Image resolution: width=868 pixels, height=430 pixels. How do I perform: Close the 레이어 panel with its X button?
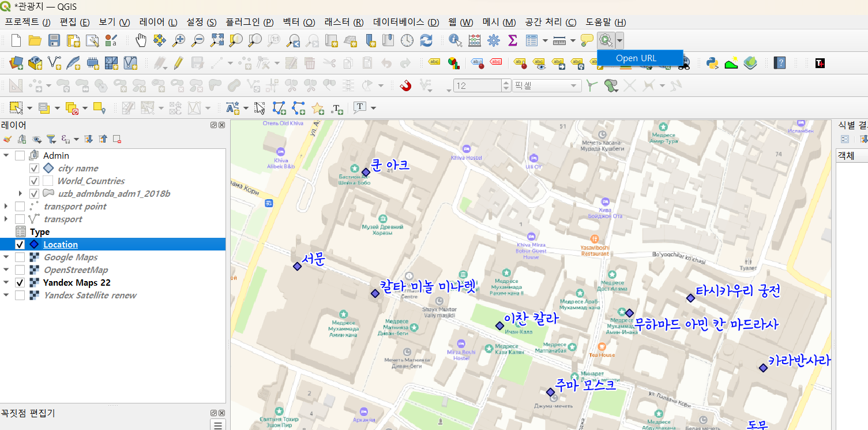click(221, 125)
